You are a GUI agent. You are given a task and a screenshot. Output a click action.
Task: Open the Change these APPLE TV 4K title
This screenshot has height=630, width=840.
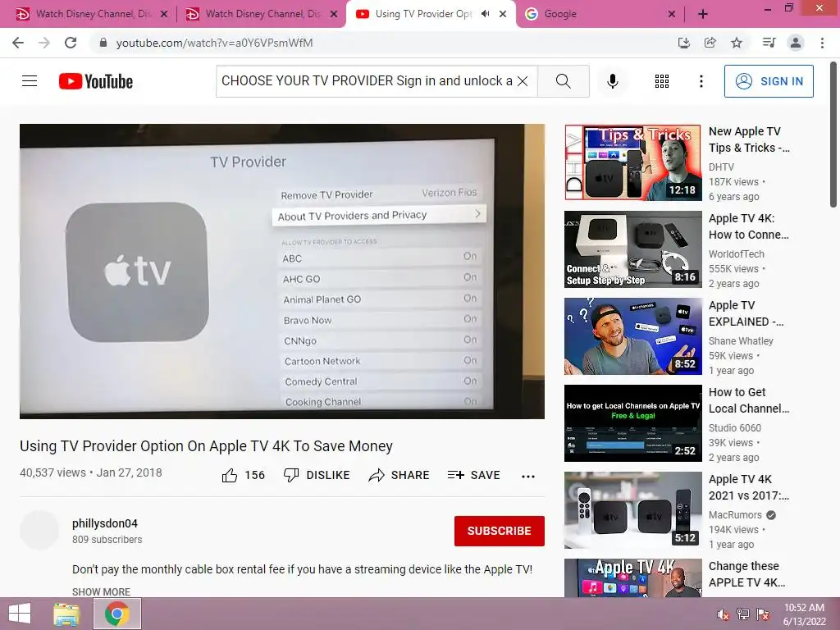pos(747,574)
